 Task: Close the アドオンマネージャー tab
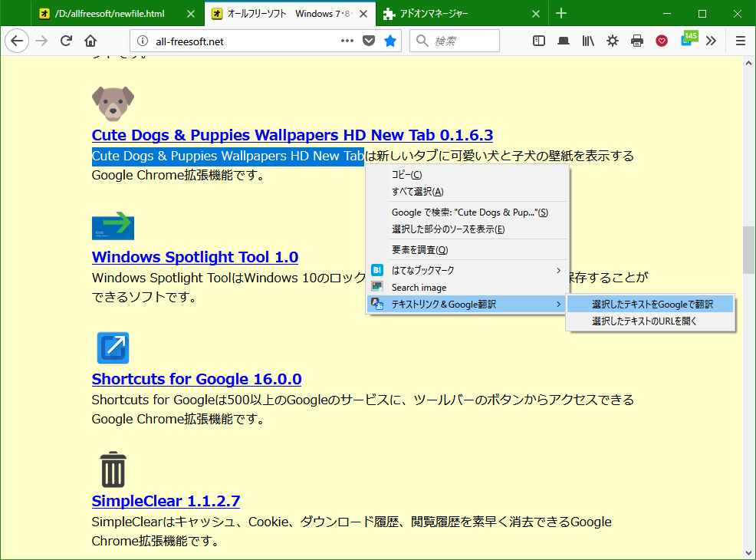tap(536, 14)
